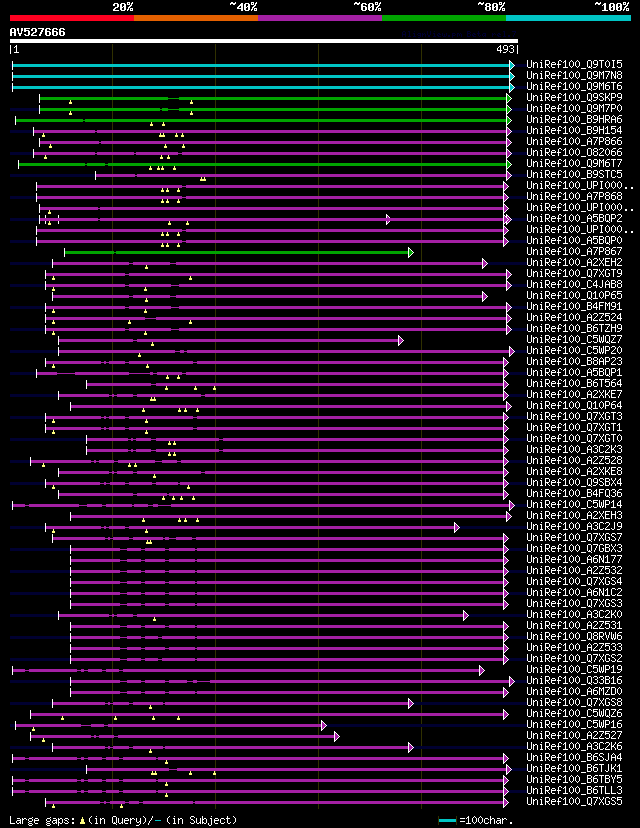Click hit label UniRef100_B8AP23
Viewport: 640px width, 828px height.
[574, 361]
